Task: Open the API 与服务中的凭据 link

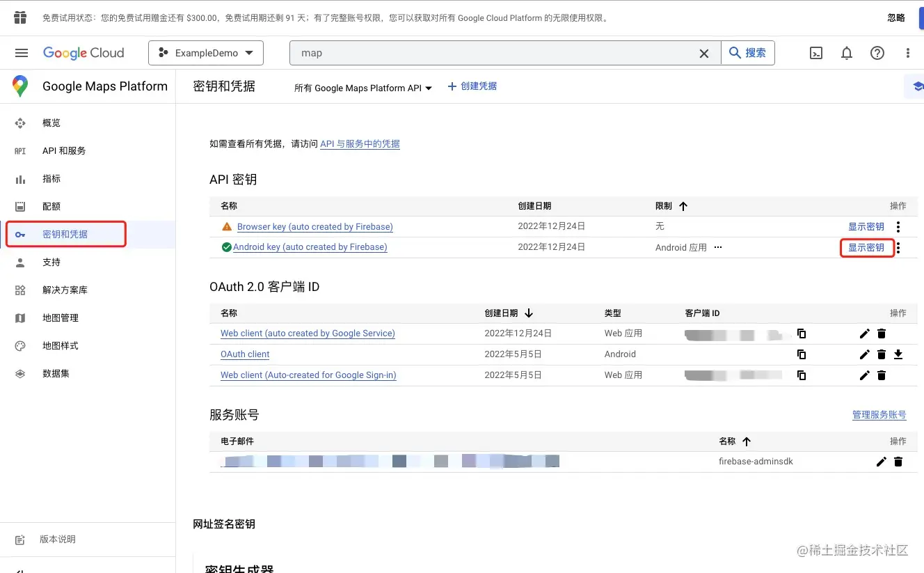Action: click(360, 144)
